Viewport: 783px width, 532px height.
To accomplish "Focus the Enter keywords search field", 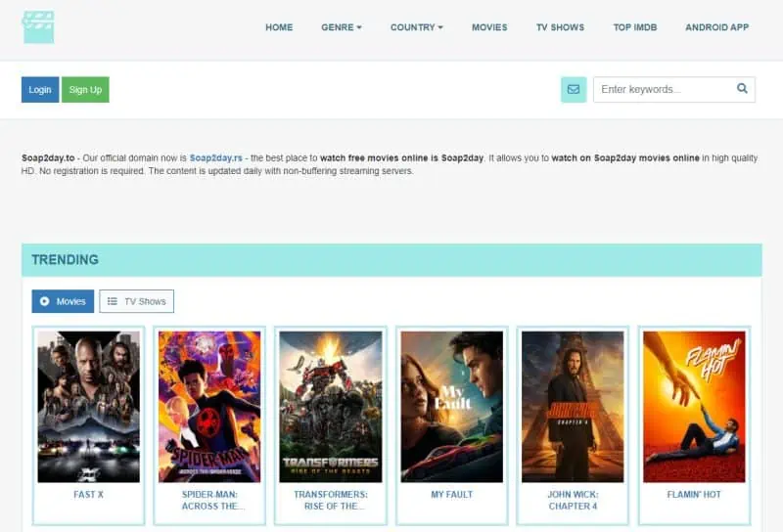I will click(673, 89).
